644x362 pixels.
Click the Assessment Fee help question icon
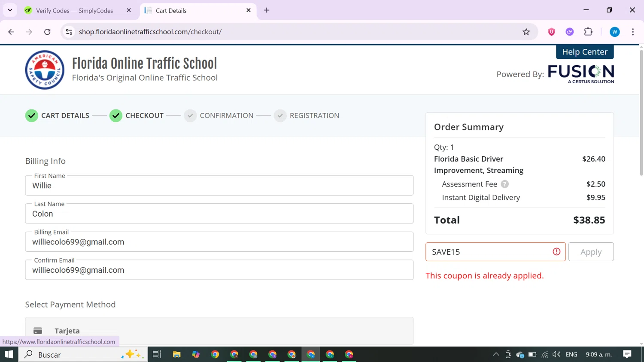(505, 184)
